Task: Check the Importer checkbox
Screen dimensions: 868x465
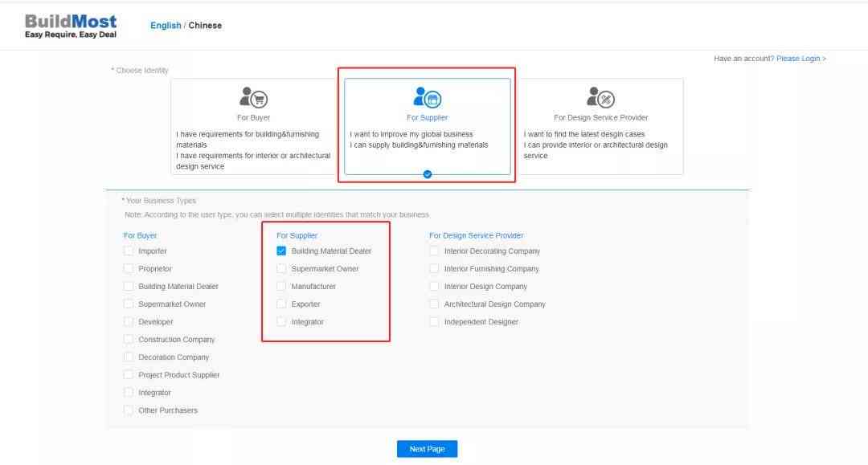Action: coord(129,251)
